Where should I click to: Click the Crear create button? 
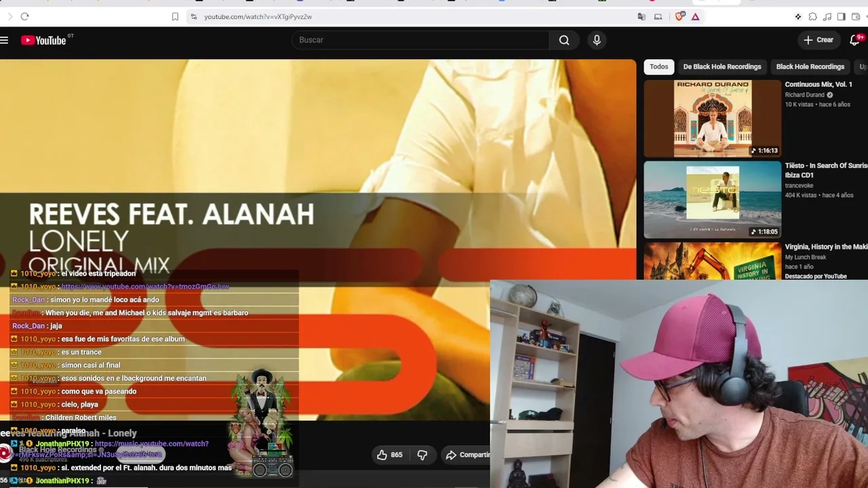point(818,40)
